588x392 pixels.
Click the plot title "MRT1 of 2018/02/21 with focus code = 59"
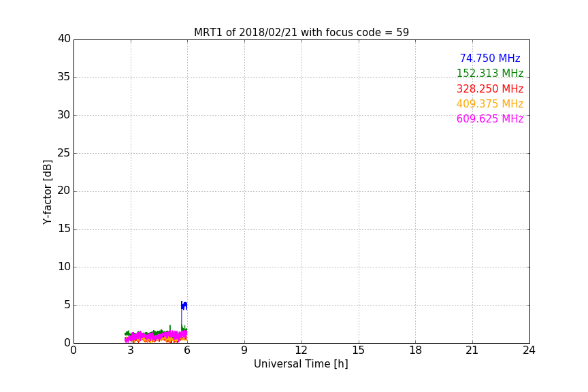click(301, 33)
